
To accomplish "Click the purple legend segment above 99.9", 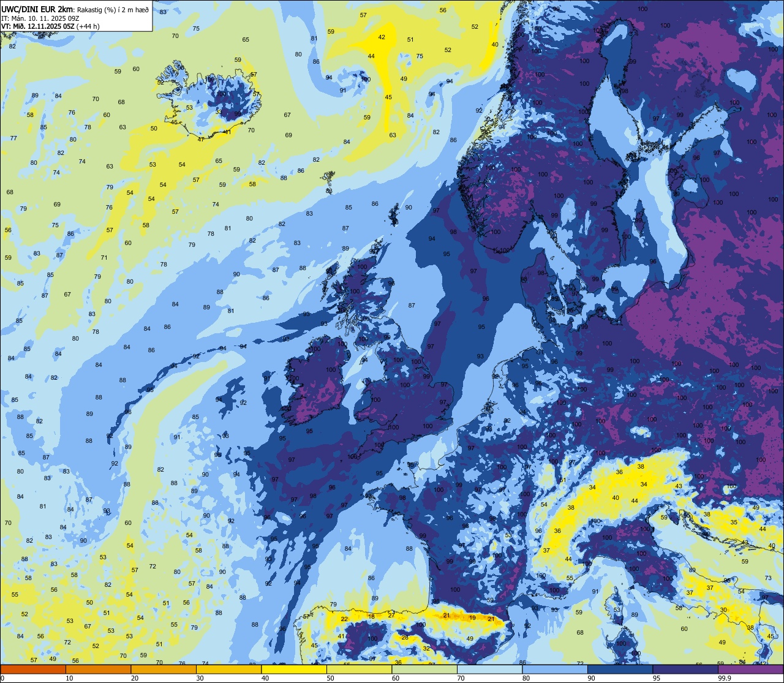I will click(750, 669).
